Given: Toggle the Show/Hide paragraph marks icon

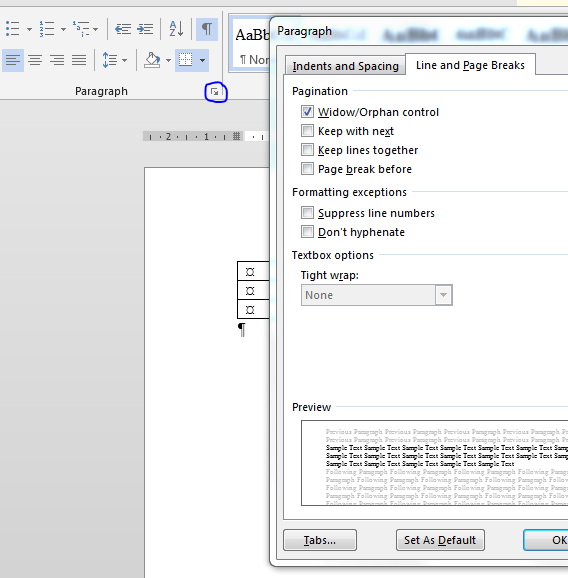Looking at the screenshot, I should pyautogui.click(x=207, y=29).
